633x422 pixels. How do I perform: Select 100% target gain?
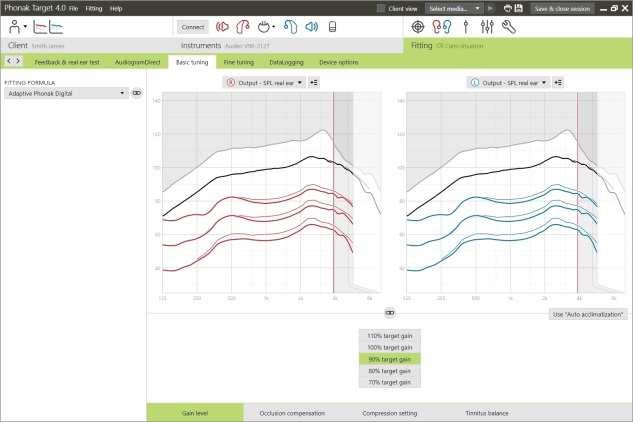pos(390,347)
